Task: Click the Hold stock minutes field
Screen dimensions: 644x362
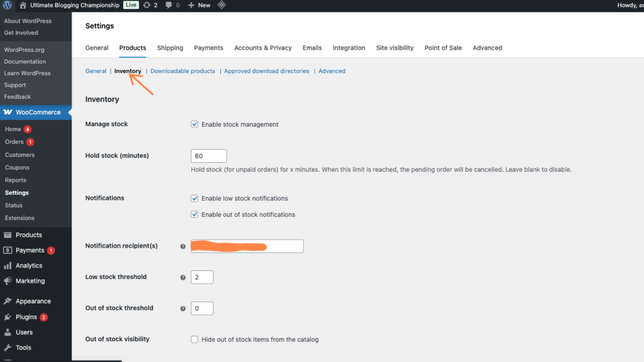Action: pyautogui.click(x=209, y=156)
